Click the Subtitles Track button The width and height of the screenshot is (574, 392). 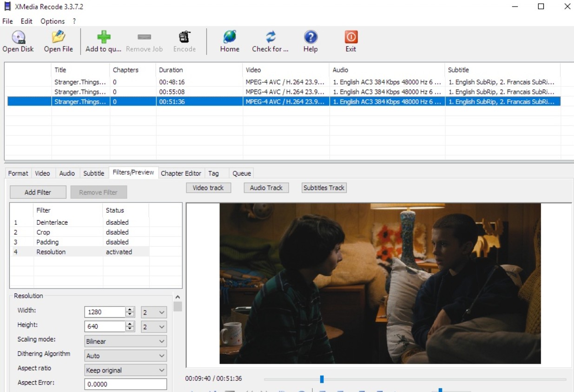(324, 188)
